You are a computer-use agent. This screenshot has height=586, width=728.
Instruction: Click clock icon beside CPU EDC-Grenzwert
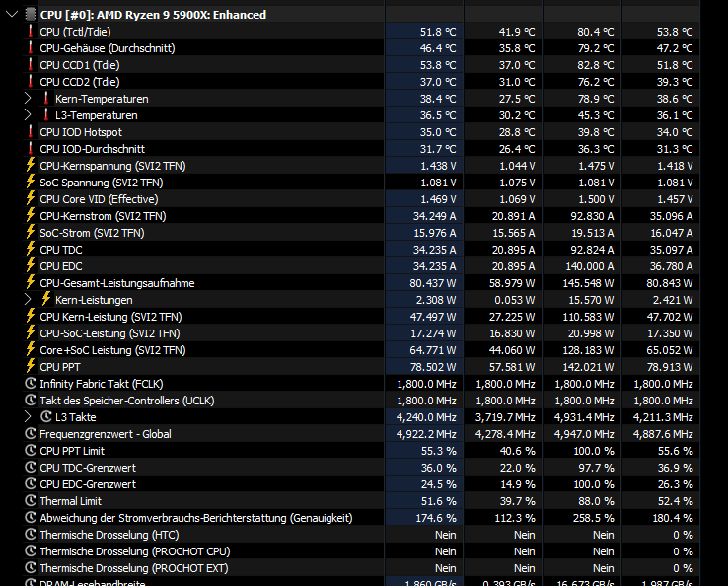point(31,483)
